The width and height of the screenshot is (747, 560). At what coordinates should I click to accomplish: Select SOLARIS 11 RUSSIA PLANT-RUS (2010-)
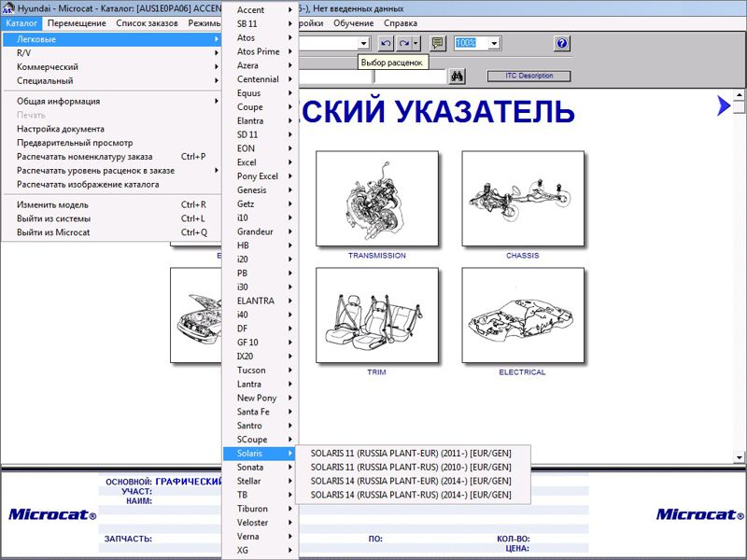(x=413, y=467)
